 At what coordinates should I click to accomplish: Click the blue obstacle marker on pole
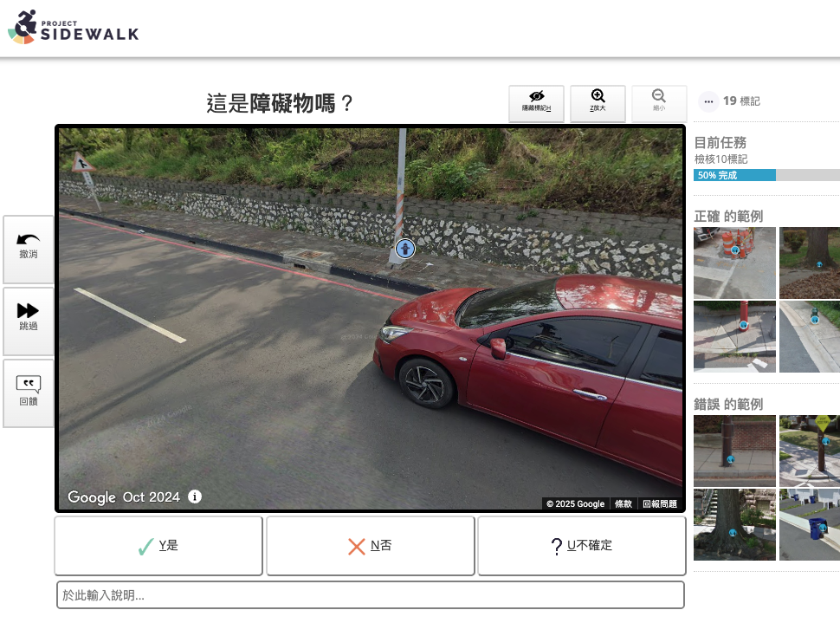[404, 250]
